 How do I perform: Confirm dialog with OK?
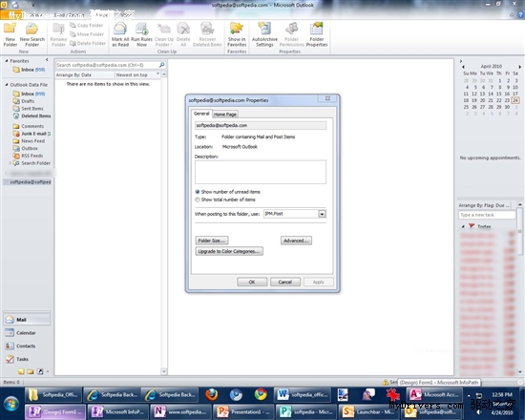[252, 282]
